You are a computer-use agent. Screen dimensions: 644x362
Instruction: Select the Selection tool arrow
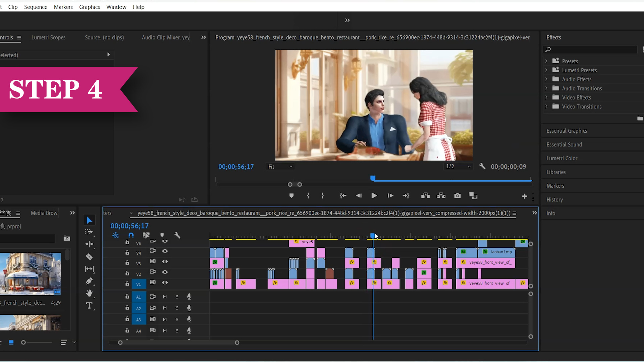pos(89,220)
